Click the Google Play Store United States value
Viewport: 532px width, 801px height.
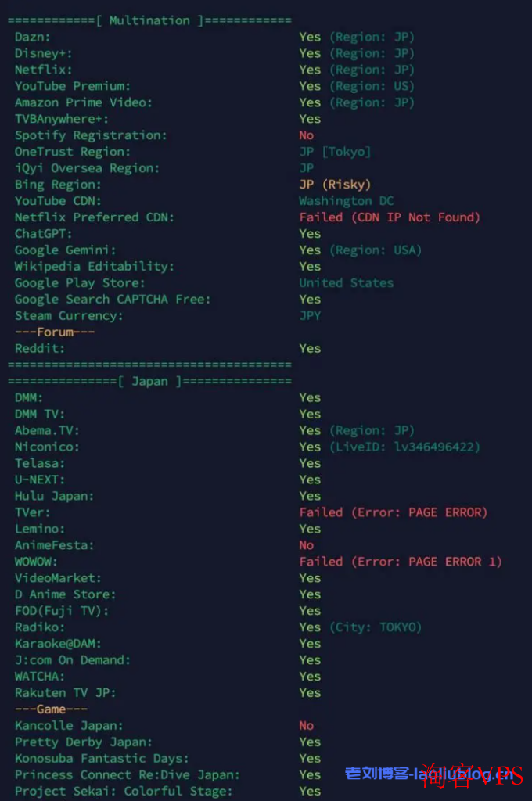click(346, 283)
